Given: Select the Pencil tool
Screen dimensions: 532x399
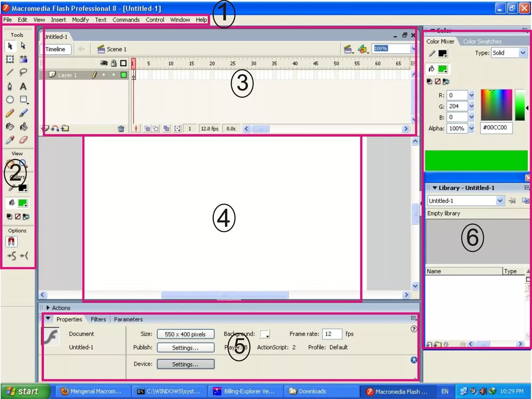Looking at the screenshot, I should tap(10, 113).
